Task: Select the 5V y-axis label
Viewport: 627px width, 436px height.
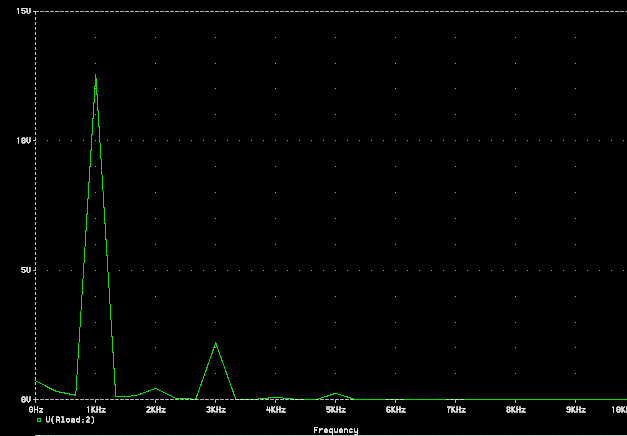Action: tap(29, 270)
